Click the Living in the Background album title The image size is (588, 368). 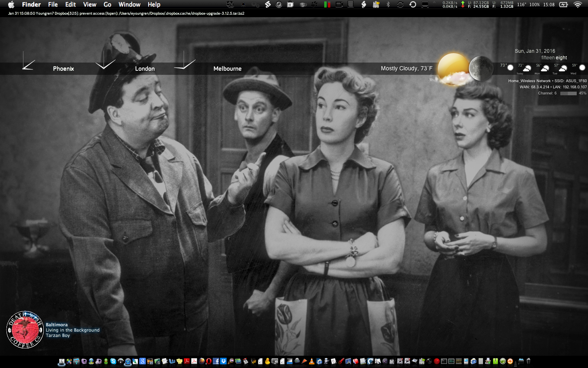pyautogui.click(x=73, y=330)
